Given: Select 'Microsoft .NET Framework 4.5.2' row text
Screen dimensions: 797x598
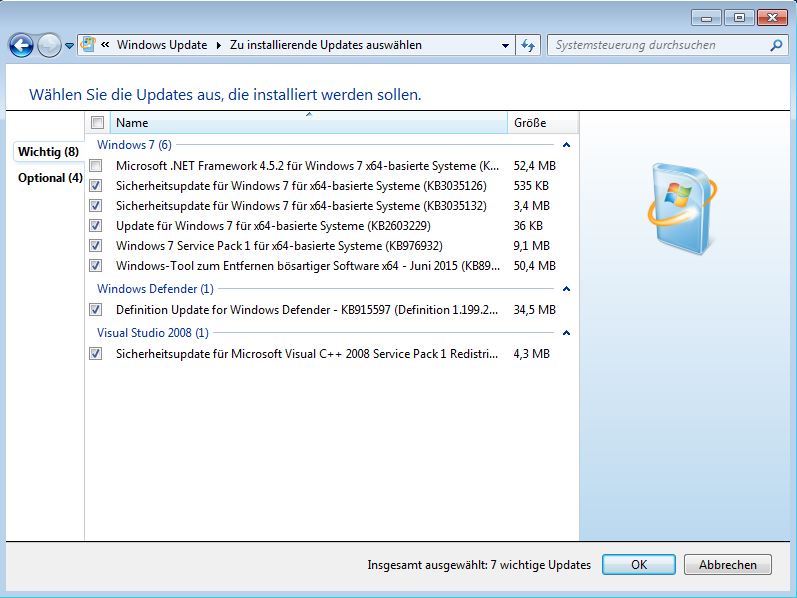Looking at the screenshot, I should (308, 166).
